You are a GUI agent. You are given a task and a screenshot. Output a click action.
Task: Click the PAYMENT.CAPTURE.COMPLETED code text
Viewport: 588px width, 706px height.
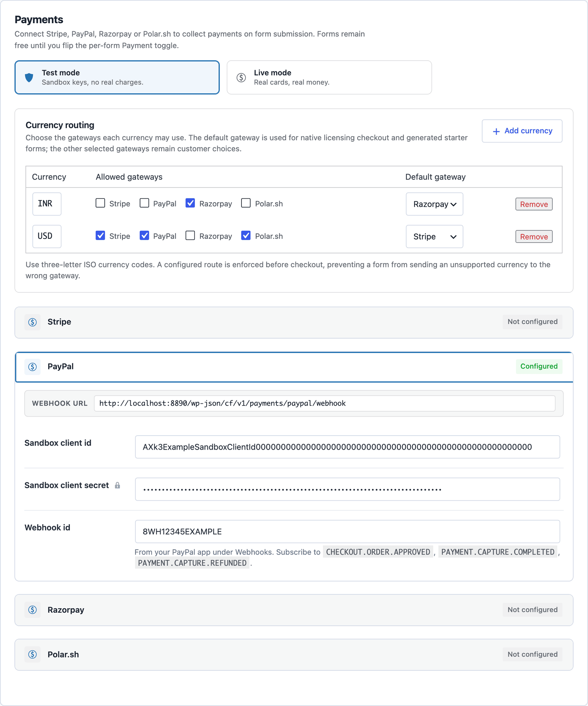498,552
